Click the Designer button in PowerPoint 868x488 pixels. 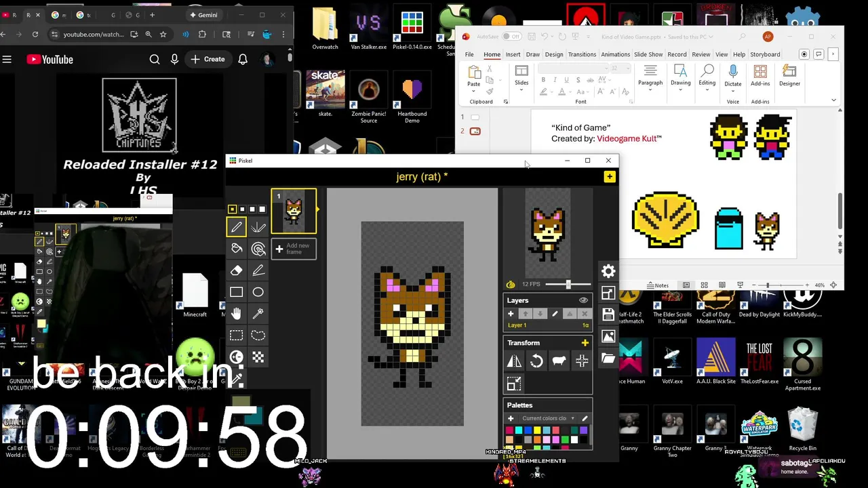tap(789, 75)
